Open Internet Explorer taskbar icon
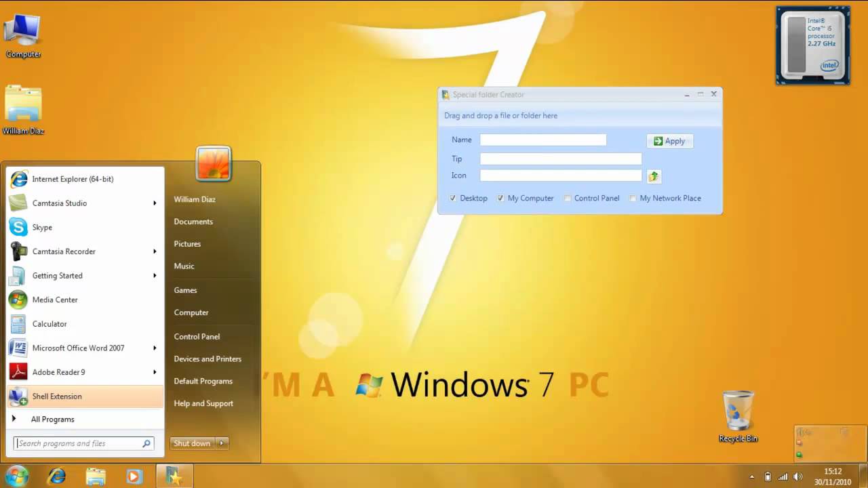This screenshot has height=488, width=868. click(x=57, y=476)
